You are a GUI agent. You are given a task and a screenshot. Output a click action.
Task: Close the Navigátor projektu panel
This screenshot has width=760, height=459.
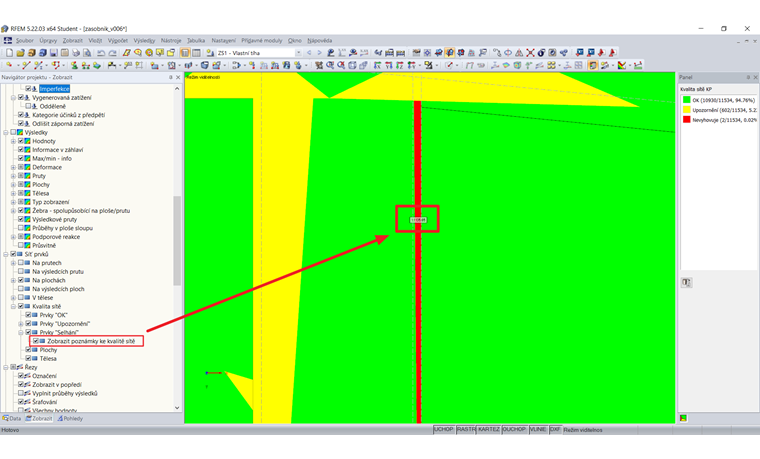(x=178, y=77)
